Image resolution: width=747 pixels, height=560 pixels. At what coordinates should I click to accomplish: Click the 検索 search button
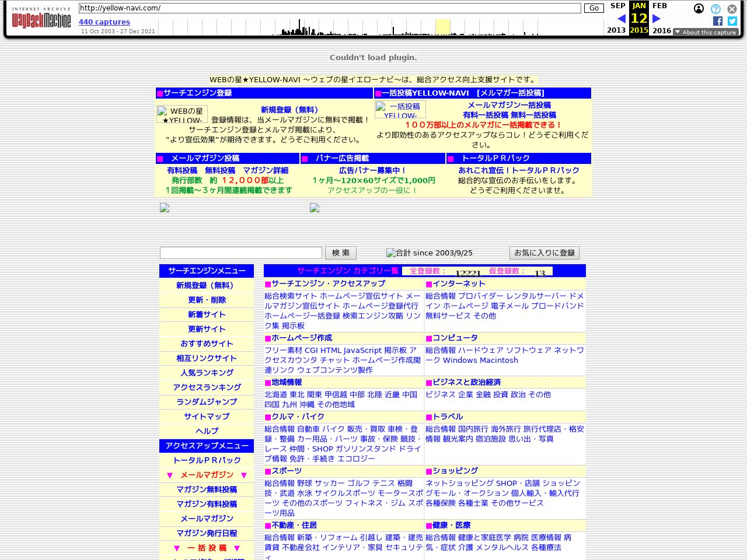340,253
